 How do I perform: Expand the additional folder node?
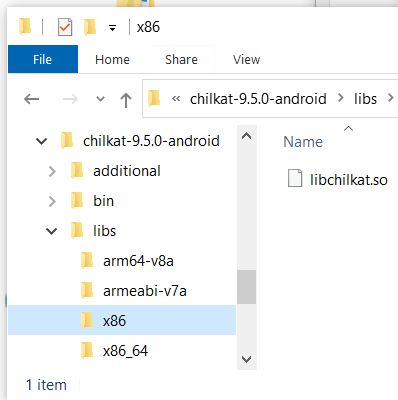point(52,171)
